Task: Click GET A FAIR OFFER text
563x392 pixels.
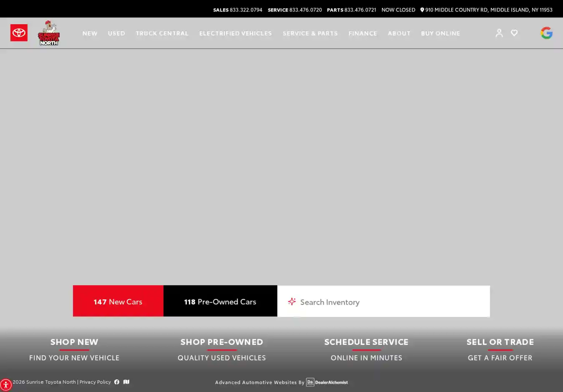Action: (x=500, y=358)
